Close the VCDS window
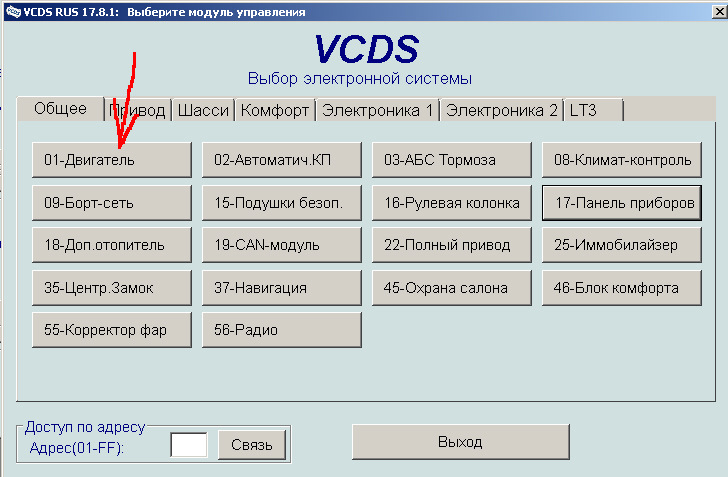Viewport: 728px width, 477px height. click(720, 12)
